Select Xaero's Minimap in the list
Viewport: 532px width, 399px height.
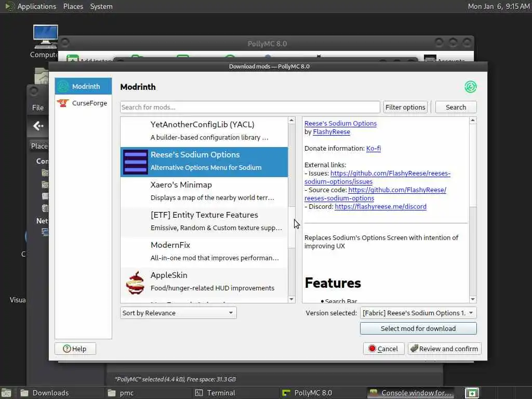(204, 192)
